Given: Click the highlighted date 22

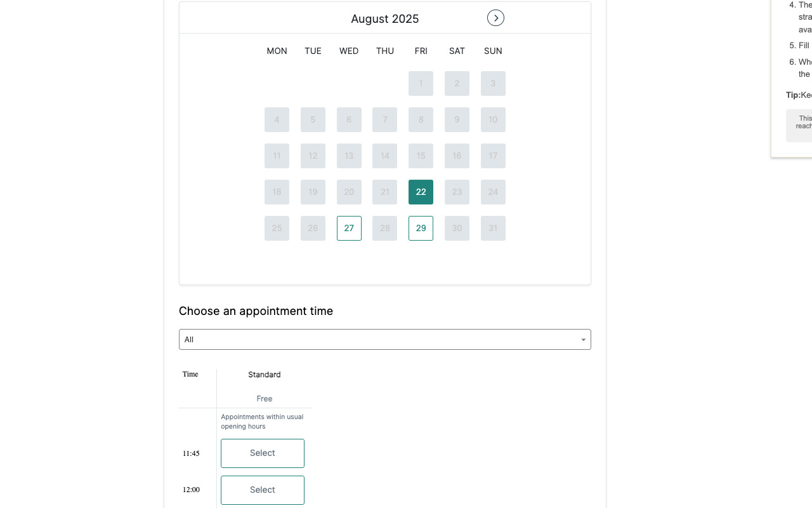Looking at the screenshot, I should click(421, 192).
